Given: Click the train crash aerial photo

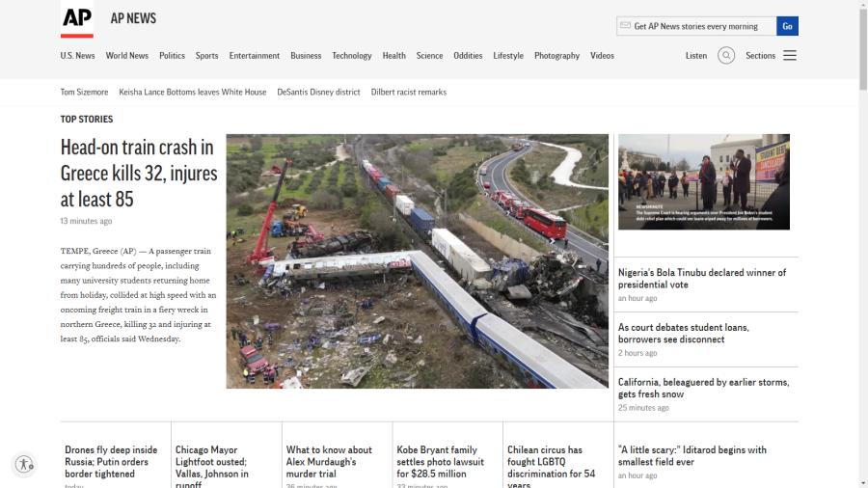Looking at the screenshot, I should tap(417, 261).
